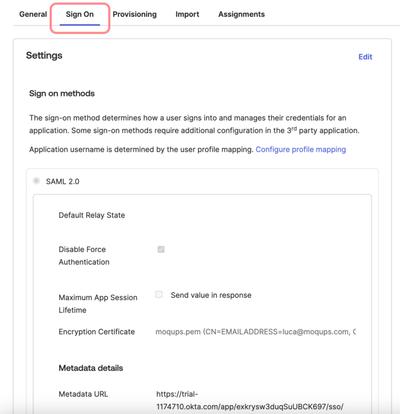Open the Assignments tab
Screen dimensions: 400x414
coord(242,14)
